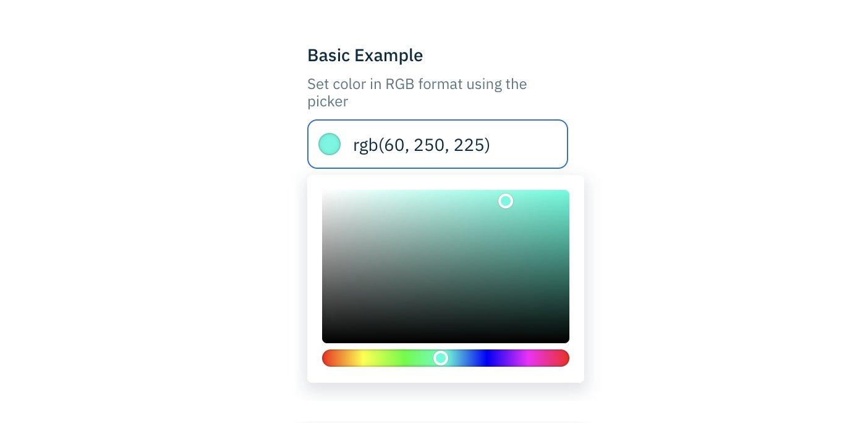Pick white in saturation area's top-left corner
Image resolution: width=868 pixels, height=423 pixels.
pos(324,192)
